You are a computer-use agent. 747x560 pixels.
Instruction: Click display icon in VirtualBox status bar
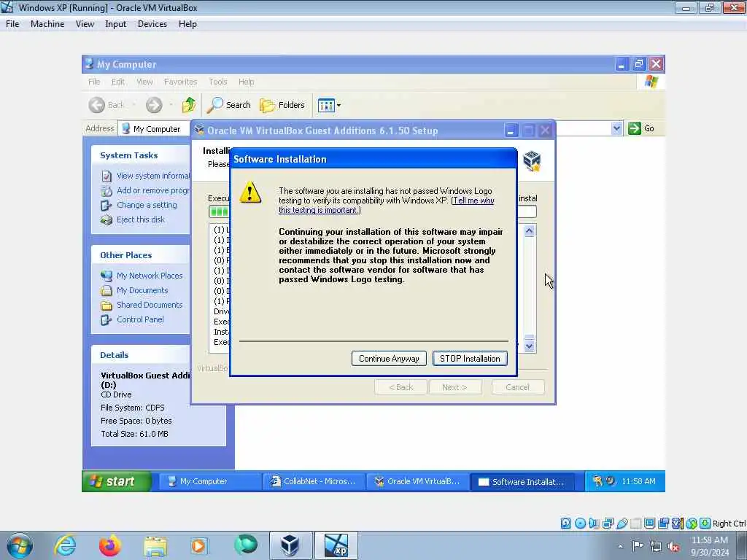(649, 524)
